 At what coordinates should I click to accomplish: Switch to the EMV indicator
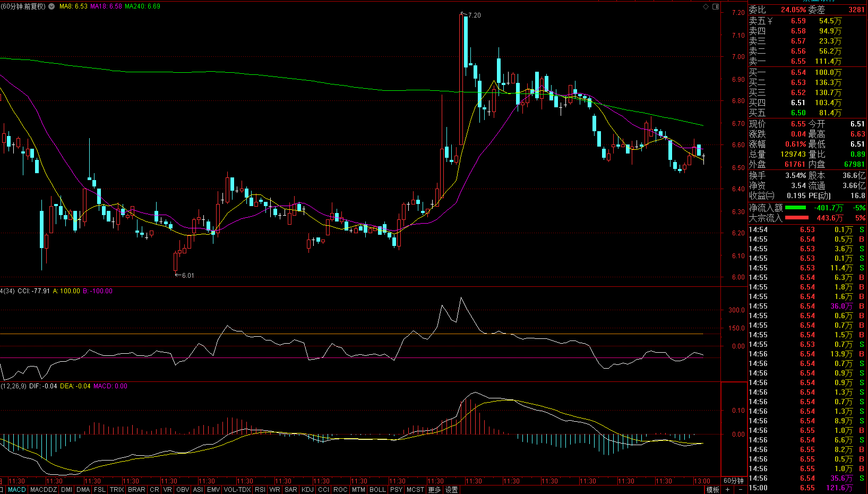click(213, 490)
